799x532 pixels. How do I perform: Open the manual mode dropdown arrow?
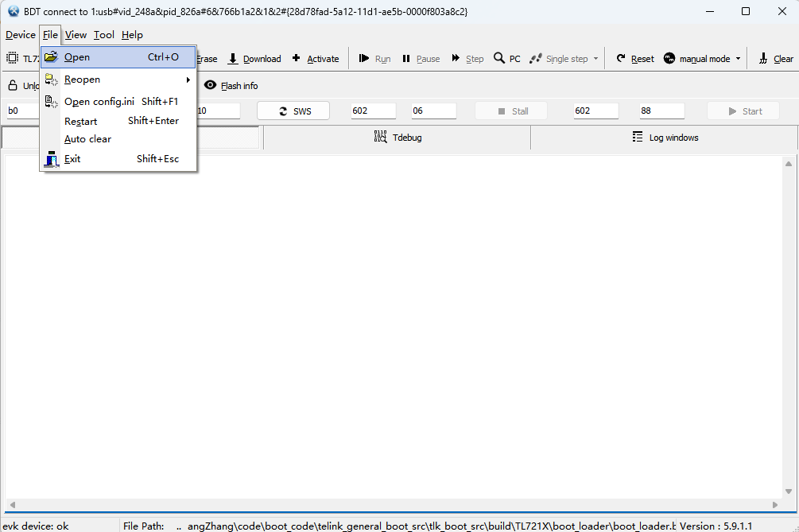point(738,59)
